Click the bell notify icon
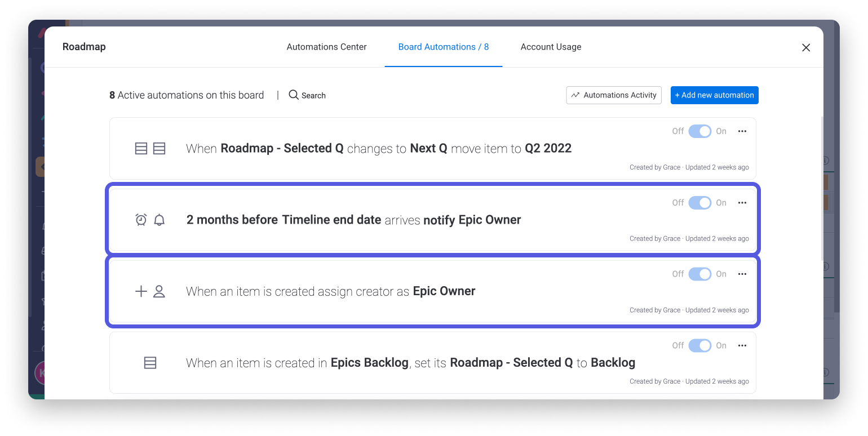868x436 pixels. pyautogui.click(x=160, y=220)
